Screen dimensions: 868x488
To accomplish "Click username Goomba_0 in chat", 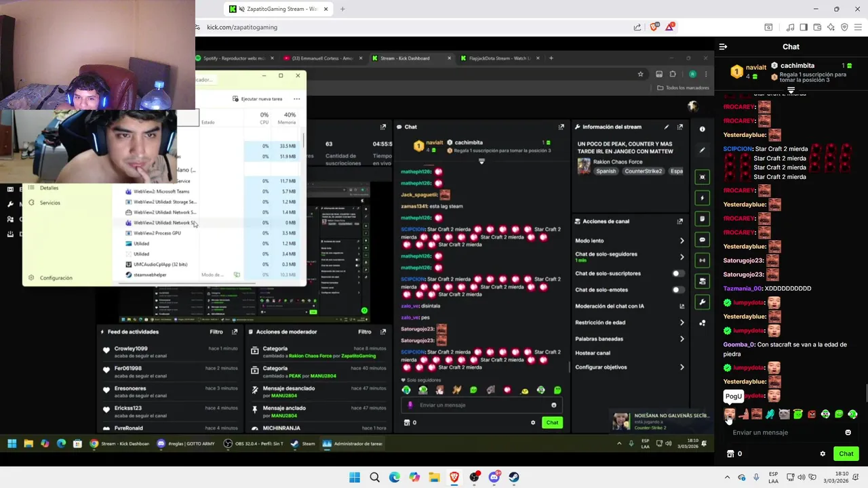I will tap(738, 344).
